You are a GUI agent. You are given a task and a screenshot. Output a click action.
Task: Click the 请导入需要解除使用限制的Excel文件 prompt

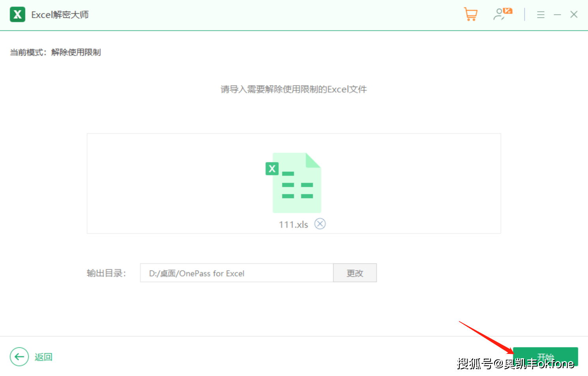pos(294,89)
